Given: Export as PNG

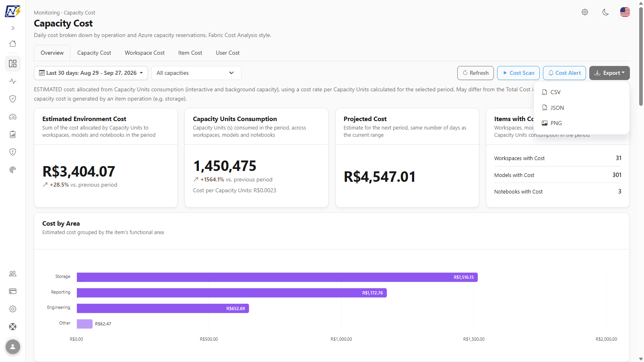Looking at the screenshot, I should [581, 123].
